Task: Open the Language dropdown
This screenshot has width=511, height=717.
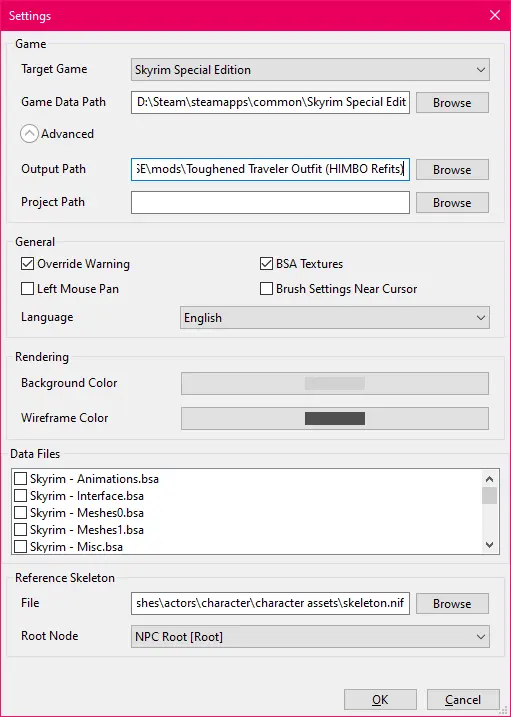Action: pos(335,318)
